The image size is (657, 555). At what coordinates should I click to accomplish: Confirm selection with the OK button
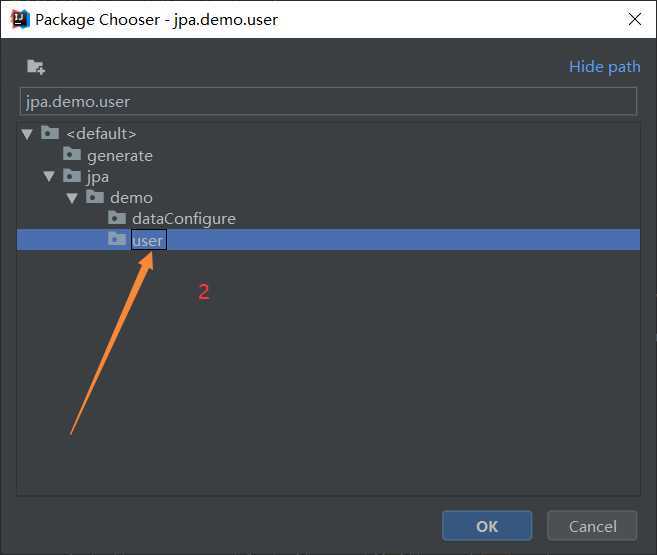(487, 526)
